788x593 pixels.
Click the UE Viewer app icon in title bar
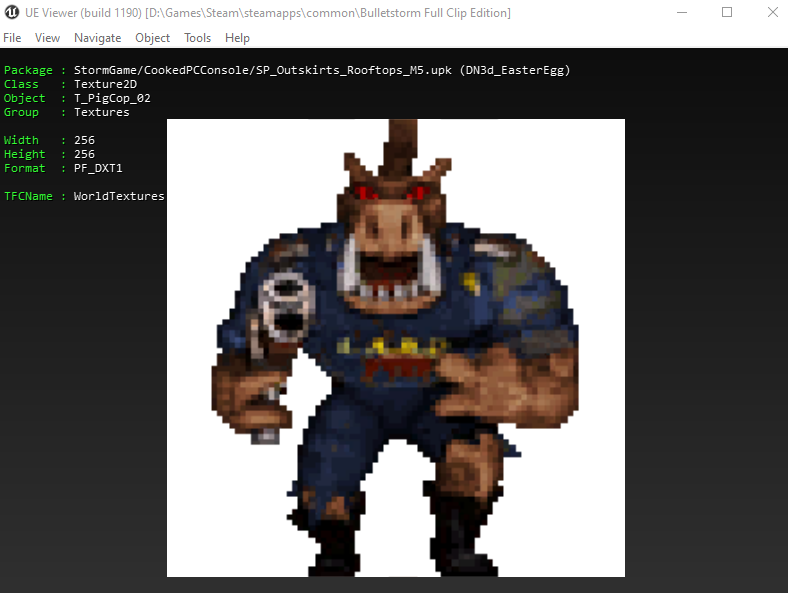[x=12, y=12]
